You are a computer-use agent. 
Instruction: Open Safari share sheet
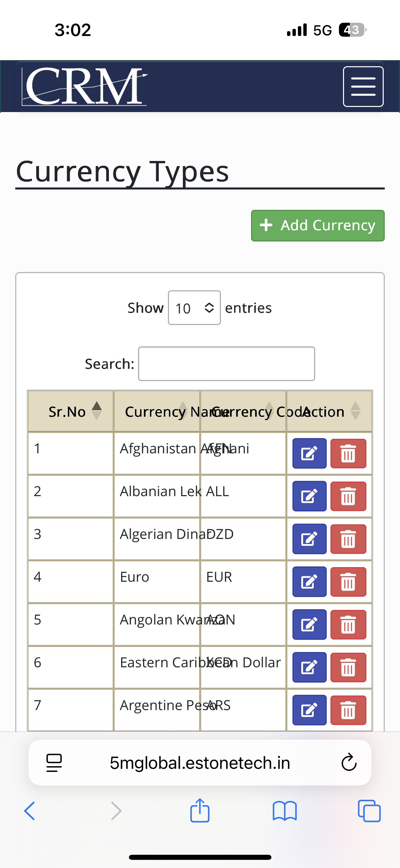coord(200,811)
